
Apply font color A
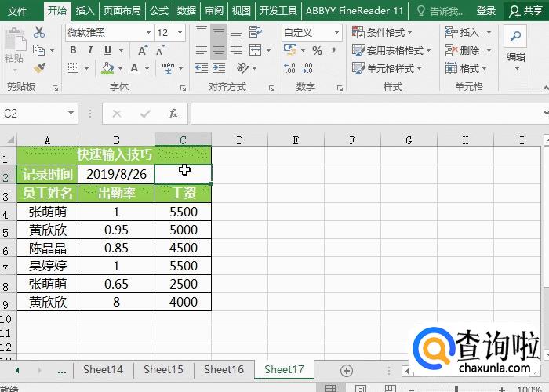coord(134,68)
